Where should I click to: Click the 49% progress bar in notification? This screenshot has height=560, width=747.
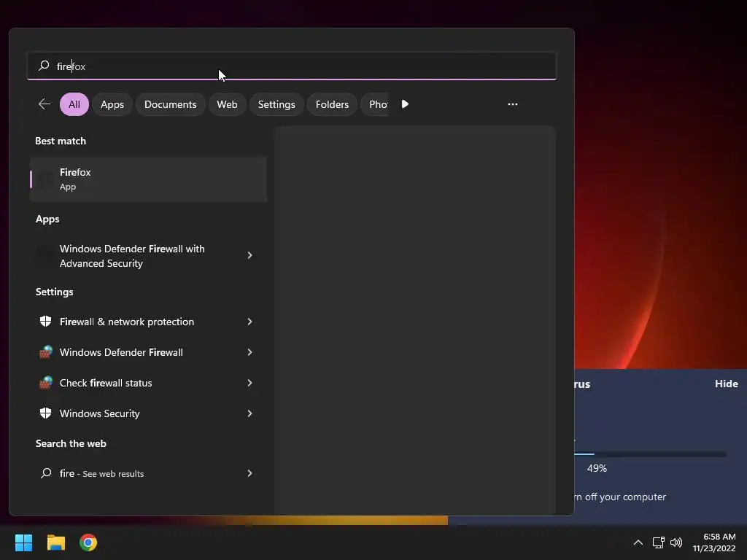650,454
